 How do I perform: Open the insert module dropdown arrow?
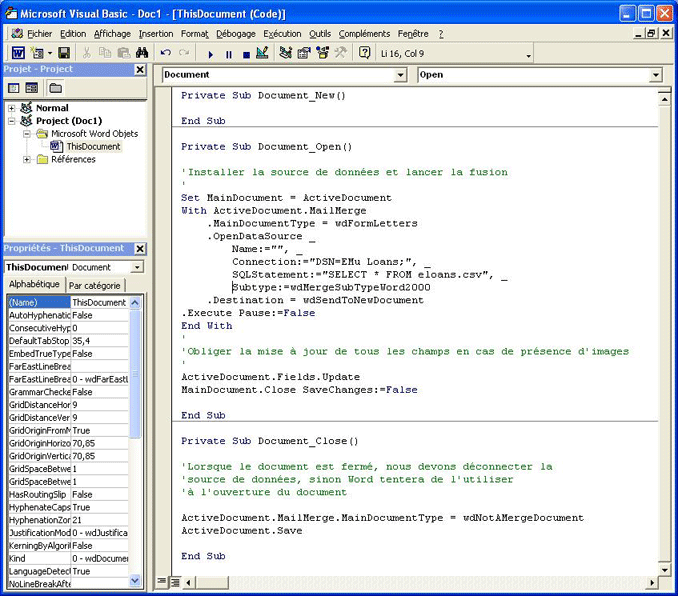point(50,54)
